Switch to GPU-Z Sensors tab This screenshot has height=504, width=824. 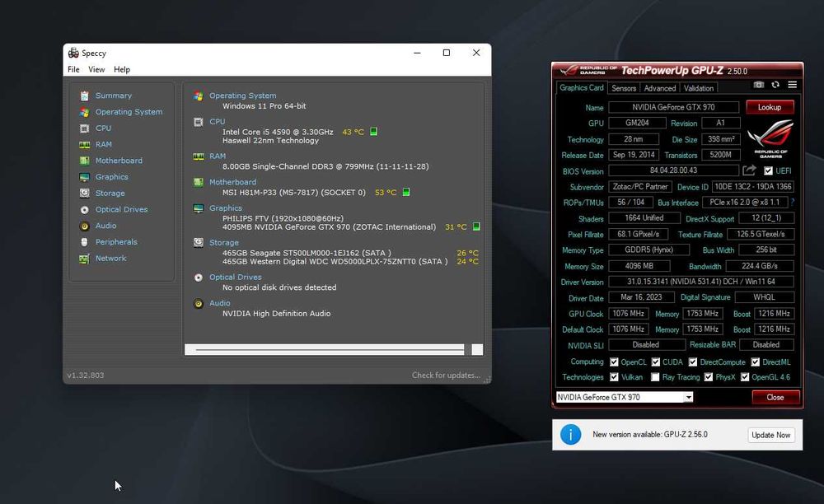click(624, 88)
